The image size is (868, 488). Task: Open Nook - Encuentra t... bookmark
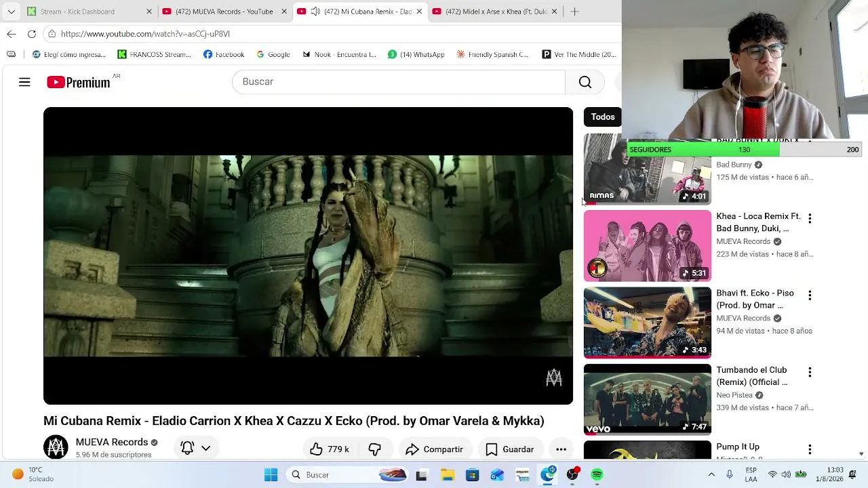point(339,54)
